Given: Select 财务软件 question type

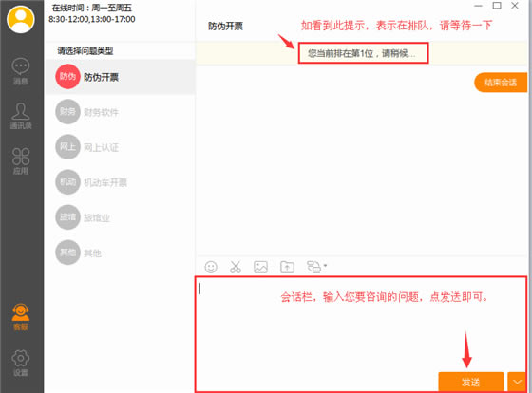Looking at the screenshot, I should 121,112.
